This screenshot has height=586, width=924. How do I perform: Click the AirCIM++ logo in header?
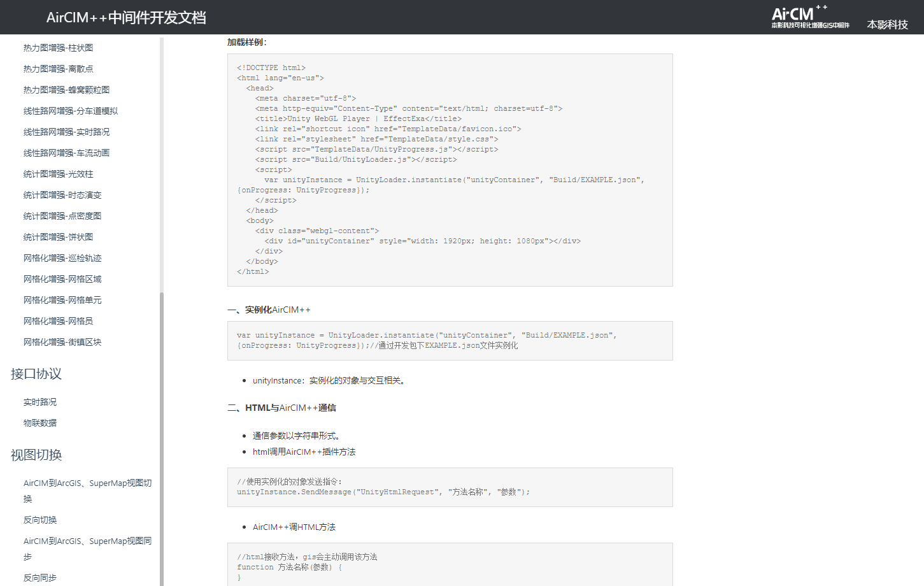(x=810, y=17)
